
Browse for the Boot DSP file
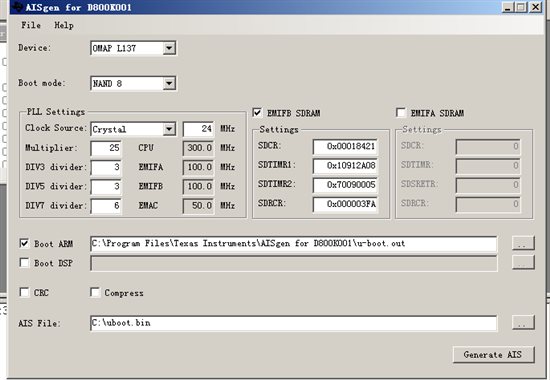coord(523,262)
